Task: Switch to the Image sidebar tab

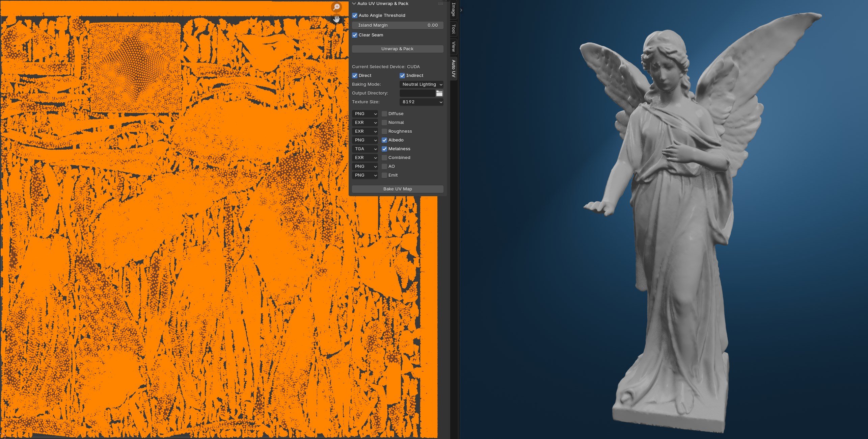Action: (x=454, y=10)
